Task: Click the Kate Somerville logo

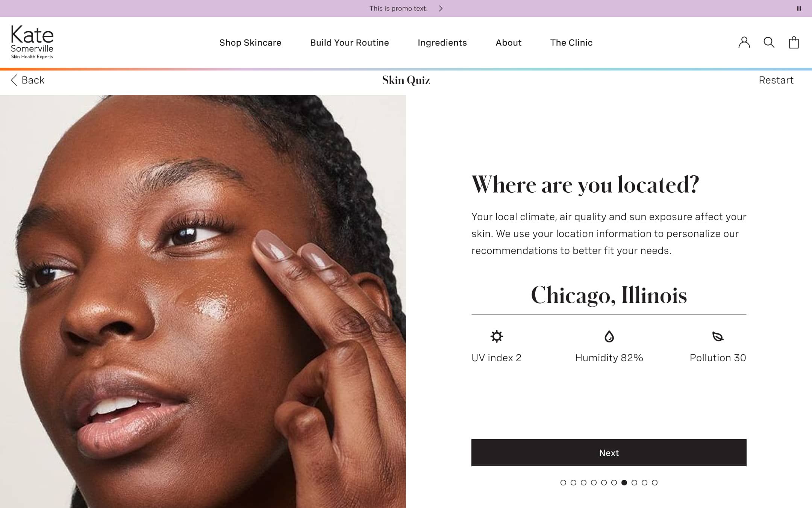Action: tap(32, 42)
